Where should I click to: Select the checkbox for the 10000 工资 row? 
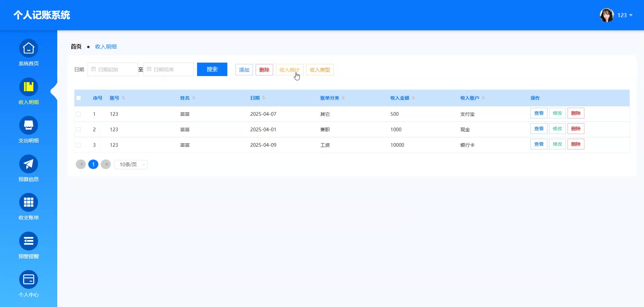tap(78, 145)
